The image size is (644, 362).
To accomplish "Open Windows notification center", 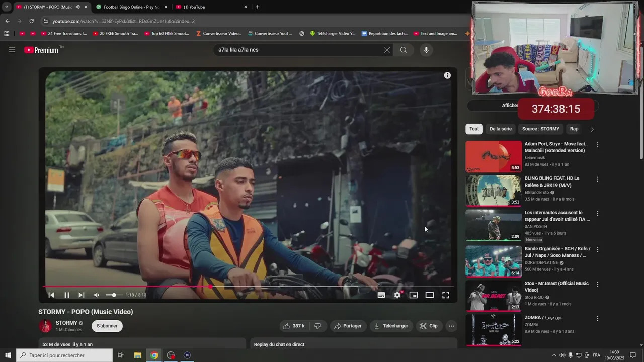I will [x=632, y=355].
